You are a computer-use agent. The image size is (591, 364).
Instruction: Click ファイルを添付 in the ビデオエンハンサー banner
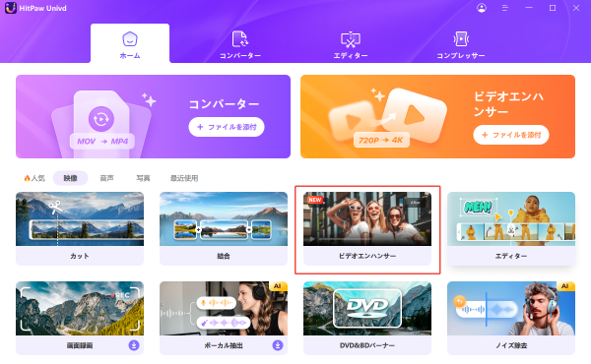tap(511, 135)
